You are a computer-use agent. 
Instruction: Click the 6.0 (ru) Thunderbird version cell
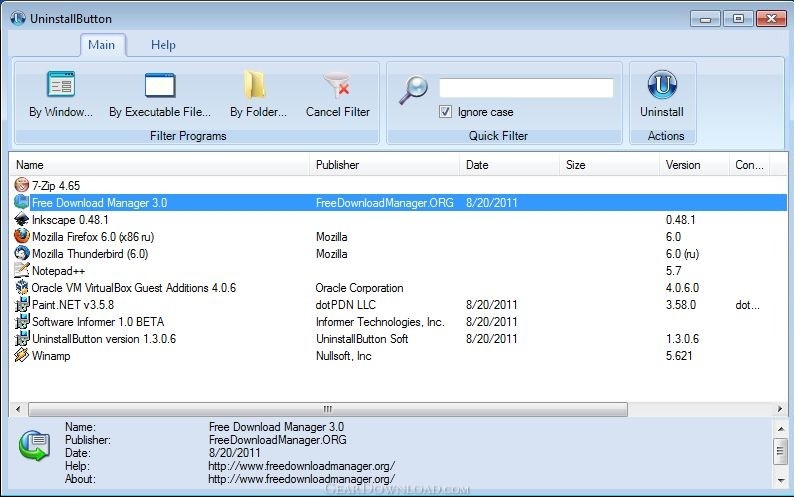pos(682,254)
